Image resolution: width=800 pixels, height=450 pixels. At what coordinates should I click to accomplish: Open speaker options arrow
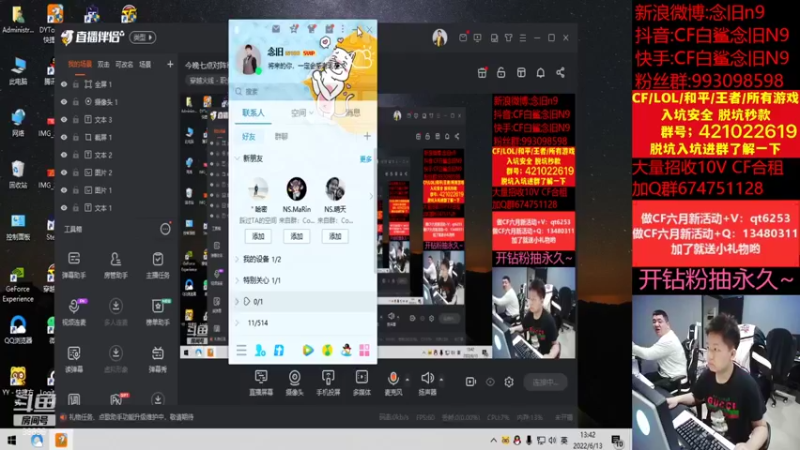click(441, 380)
